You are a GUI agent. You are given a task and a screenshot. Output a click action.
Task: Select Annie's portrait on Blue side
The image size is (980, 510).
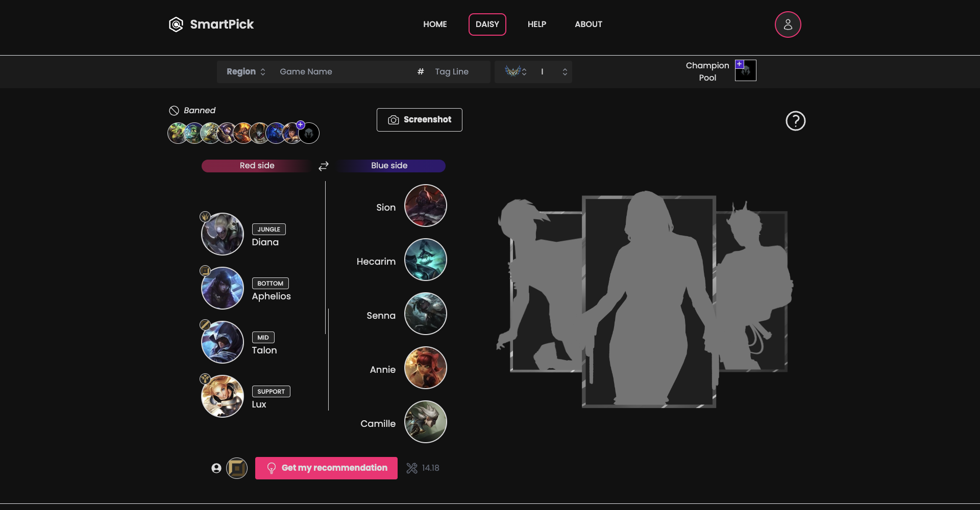(x=426, y=368)
